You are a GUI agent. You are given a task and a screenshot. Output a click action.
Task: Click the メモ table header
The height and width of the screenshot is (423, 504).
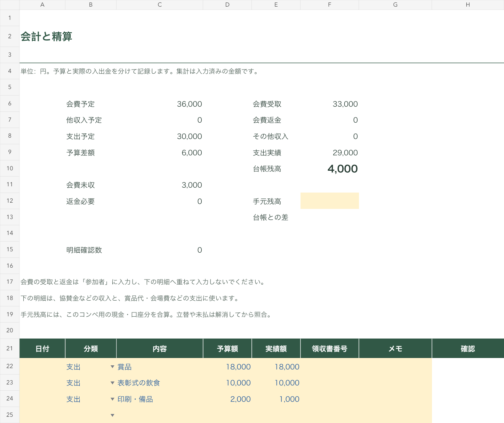[x=395, y=349]
